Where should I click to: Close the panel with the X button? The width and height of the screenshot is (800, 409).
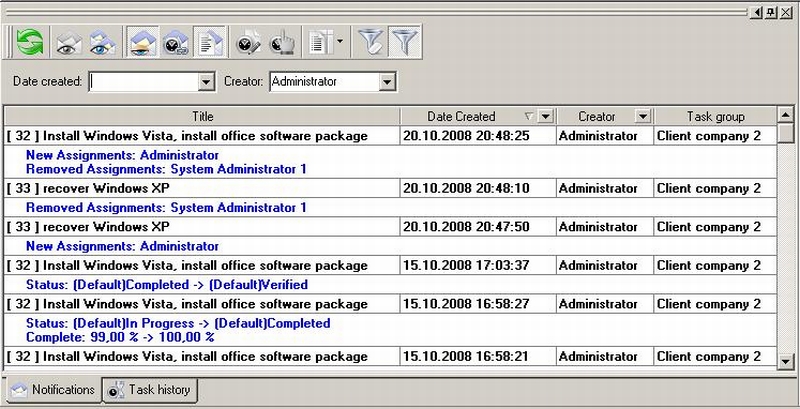pyautogui.click(x=786, y=12)
